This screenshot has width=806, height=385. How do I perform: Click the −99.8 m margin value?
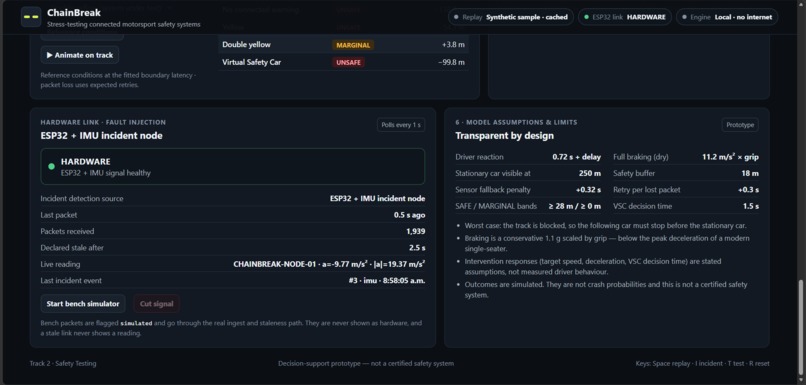tap(451, 62)
